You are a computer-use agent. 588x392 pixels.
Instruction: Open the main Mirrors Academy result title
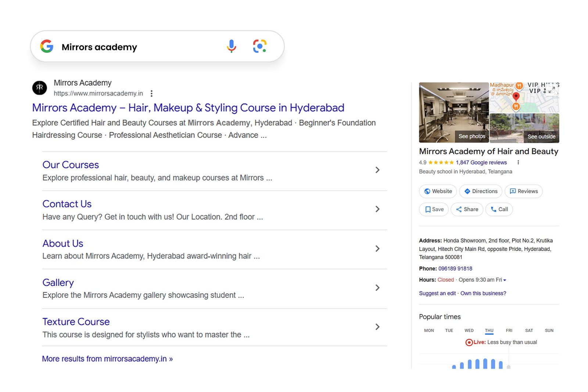(x=188, y=108)
